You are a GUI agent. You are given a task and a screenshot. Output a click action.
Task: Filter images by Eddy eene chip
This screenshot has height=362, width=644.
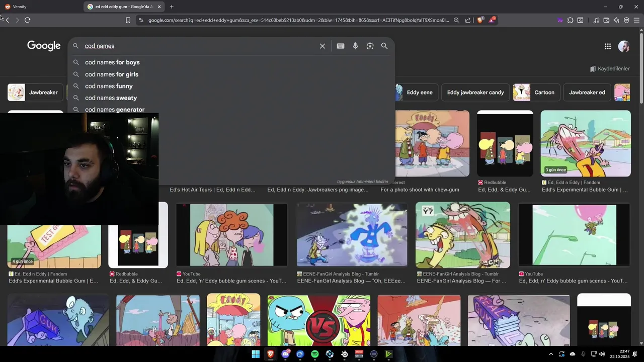416,93
